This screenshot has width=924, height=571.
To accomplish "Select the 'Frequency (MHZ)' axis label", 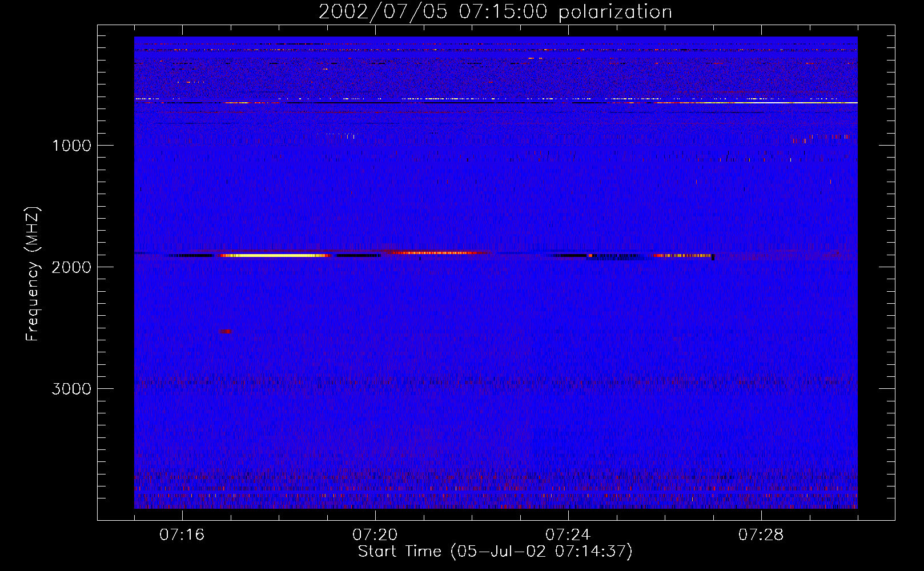I will point(33,274).
